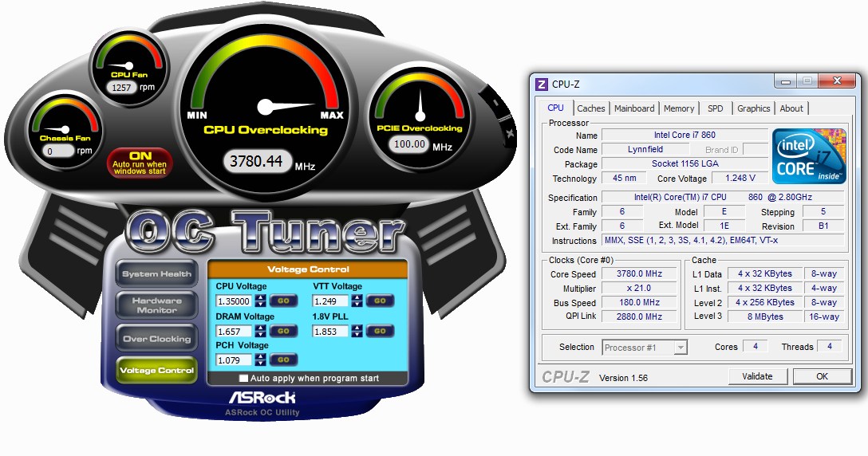Screen dimensions: 868x456
Task: Click the PCH Voltage value field 1.079
Action: point(235,360)
